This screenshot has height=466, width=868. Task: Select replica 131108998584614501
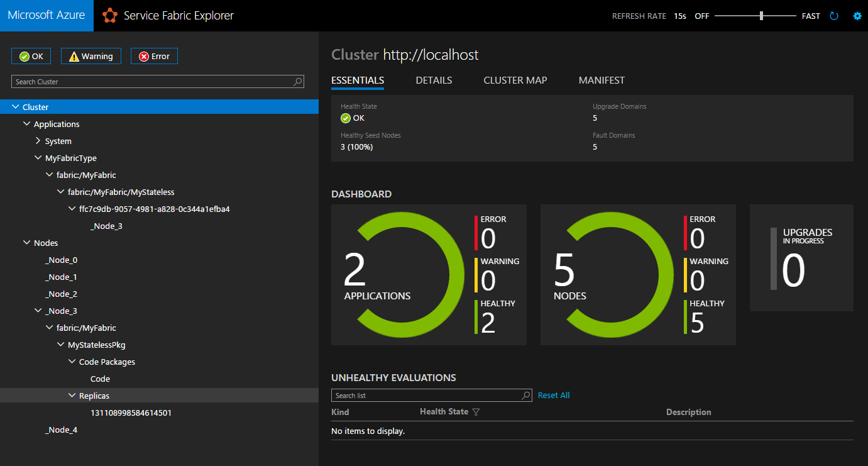pyautogui.click(x=131, y=413)
